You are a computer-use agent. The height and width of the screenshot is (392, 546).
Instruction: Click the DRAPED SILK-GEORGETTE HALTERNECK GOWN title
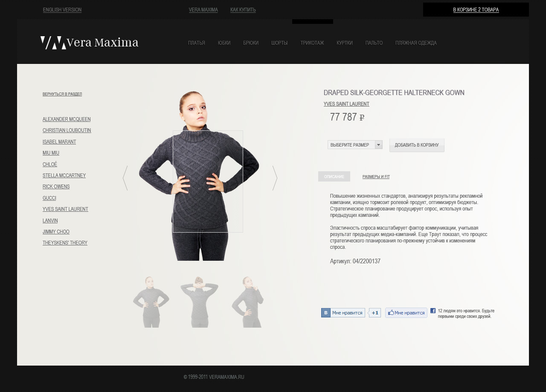coord(394,92)
